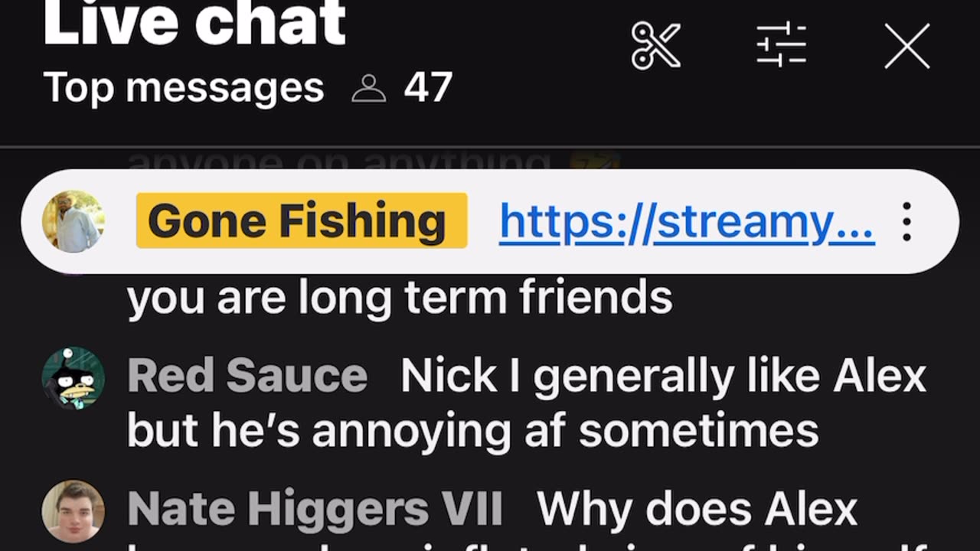Screen dimensions: 980x551
Task: Open the streamy link in pinned message
Action: pyautogui.click(x=687, y=222)
